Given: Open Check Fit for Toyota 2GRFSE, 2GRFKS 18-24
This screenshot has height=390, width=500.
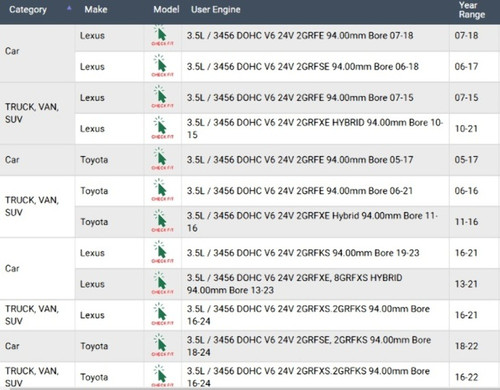Looking at the screenshot, I should [x=162, y=345].
